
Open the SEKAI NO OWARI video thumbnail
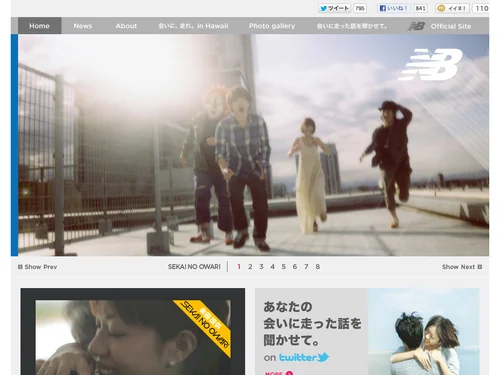(x=133, y=337)
